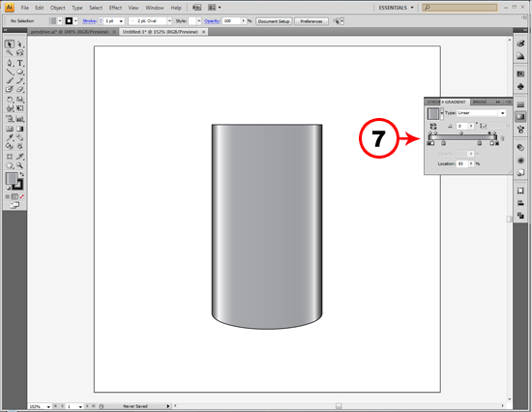Open the 2 pt. Oval brush dropdown
This screenshot has height=412, width=532.
[150, 21]
